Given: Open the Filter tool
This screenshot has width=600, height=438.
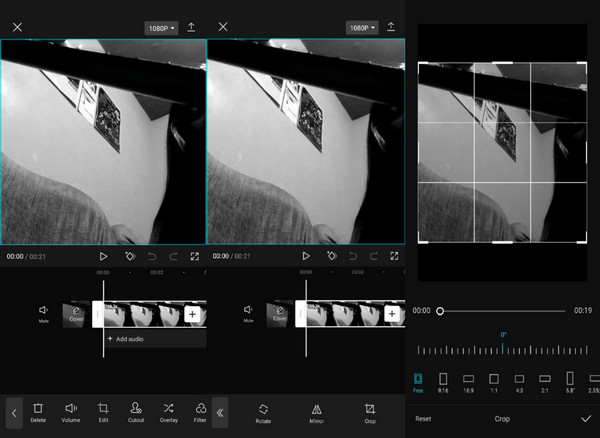Looking at the screenshot, I should click(200, 412).
